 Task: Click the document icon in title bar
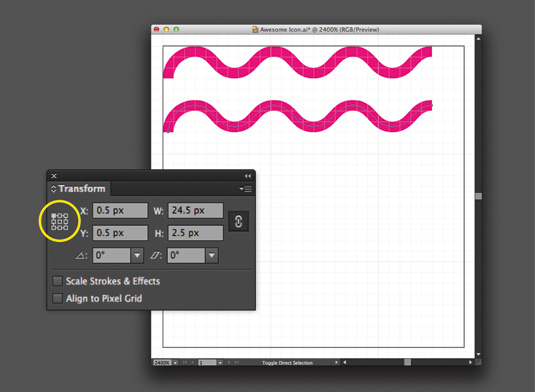[255, 30]
